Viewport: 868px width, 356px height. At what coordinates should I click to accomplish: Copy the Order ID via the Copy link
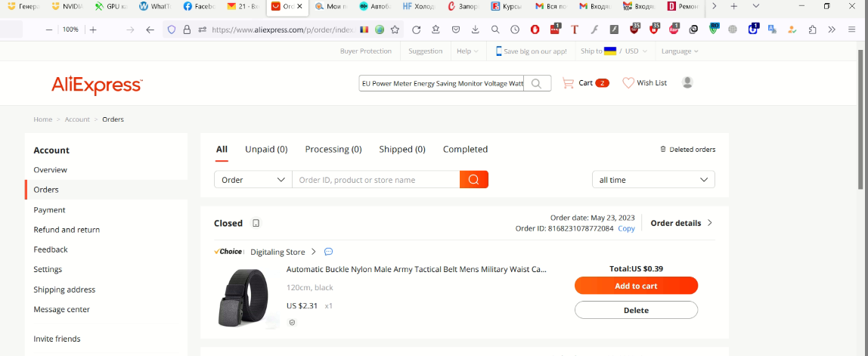[x=626, y=228]
